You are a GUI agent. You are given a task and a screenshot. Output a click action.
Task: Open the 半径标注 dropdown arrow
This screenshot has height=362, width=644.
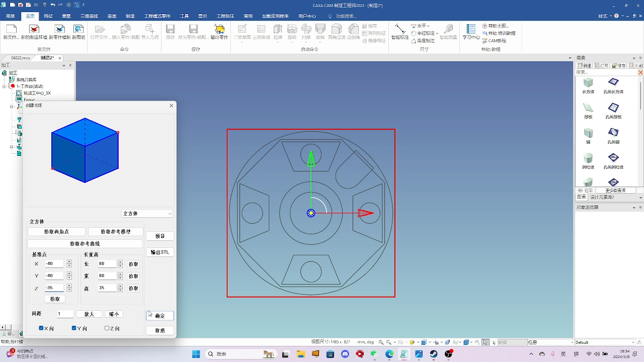tap(437, 33)
